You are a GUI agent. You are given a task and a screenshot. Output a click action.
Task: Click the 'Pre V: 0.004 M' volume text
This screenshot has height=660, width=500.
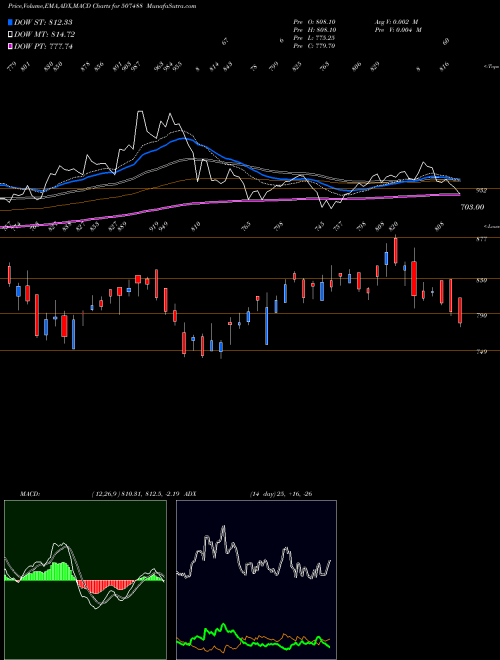[x=398, y=30]
